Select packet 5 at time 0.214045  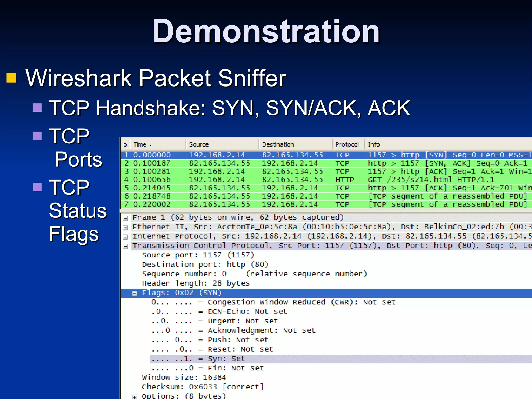click(326, 188)
